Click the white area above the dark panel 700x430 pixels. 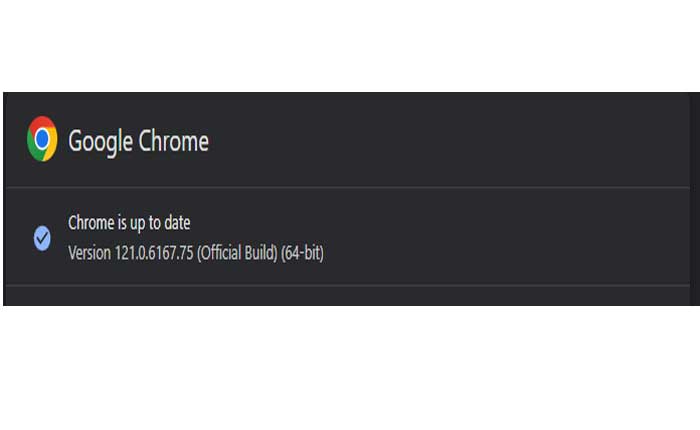click(x=350, y=45)
